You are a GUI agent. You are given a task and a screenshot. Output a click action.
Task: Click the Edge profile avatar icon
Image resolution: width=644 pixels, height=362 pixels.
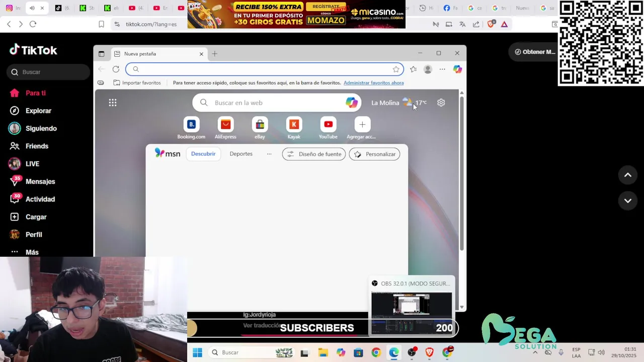coord(428,69)
